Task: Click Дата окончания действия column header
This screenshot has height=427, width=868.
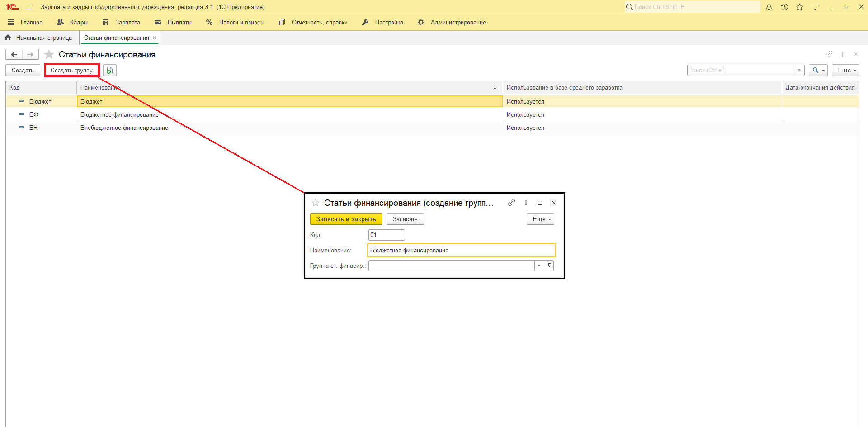Action: pyautogui.click(x=820, y=88)
